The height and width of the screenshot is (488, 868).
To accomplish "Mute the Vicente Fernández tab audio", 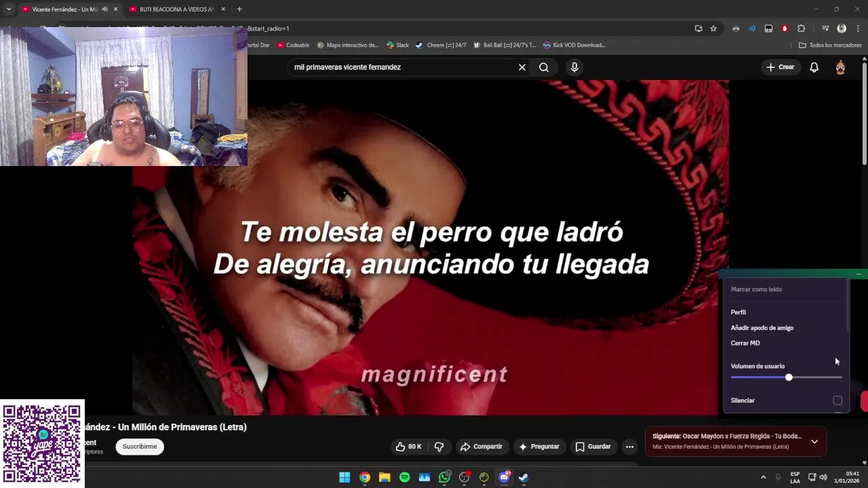I will pyautogui.click(x=104, y=9).
